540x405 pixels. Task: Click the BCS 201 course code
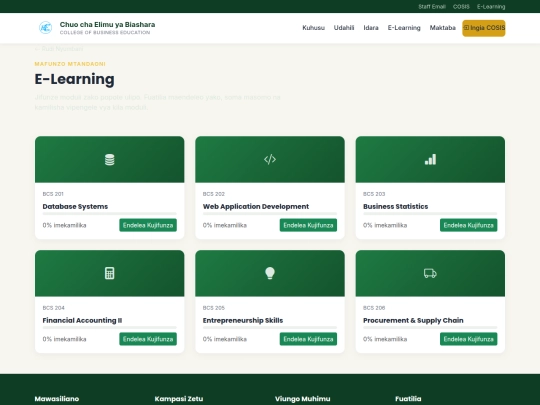click(53, 194)
